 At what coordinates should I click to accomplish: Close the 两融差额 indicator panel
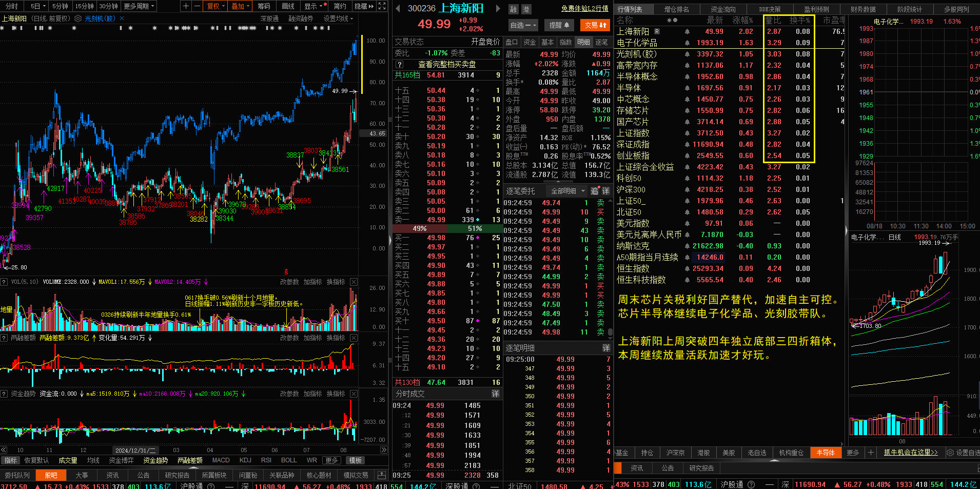click(354, 338)
